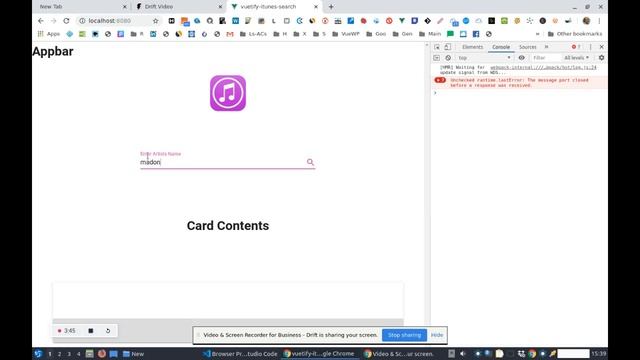This screenshot has height=360, width=640.
Task: Click the console prompt caret line
Action: pyautogui.click(x=518, y=93)
